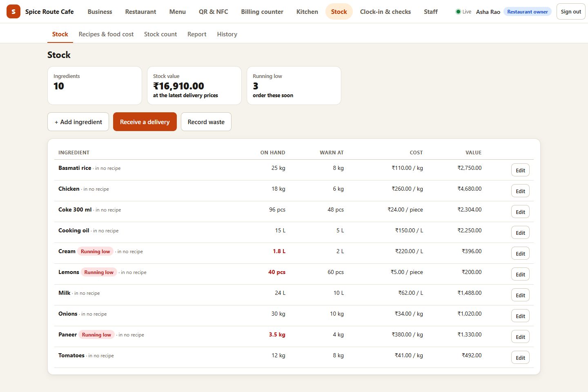
Task: Open the Kitchen section
Action: (307, 12)
